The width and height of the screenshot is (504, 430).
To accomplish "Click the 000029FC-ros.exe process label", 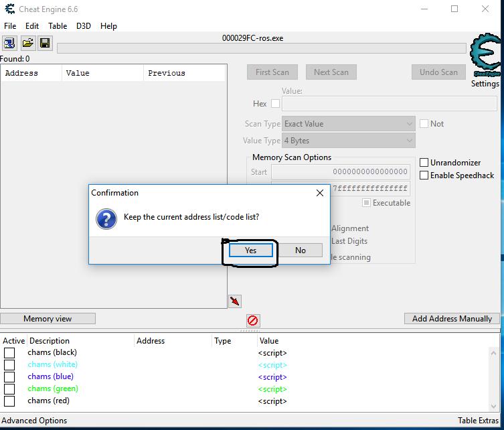I will [252, 38].
